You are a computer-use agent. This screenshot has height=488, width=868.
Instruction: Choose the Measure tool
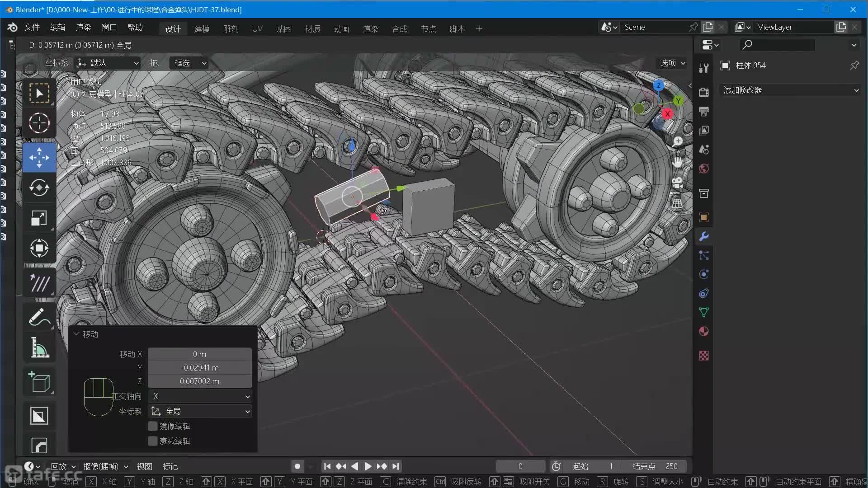pyautogui.click(x=39, y=348)
